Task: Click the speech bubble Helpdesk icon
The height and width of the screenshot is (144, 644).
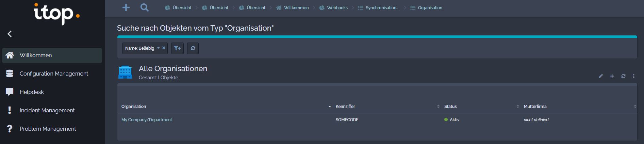Action: click(10, 92)
